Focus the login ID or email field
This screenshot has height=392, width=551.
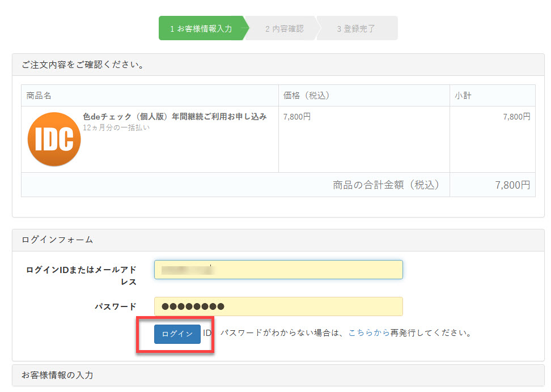point(278,270)
